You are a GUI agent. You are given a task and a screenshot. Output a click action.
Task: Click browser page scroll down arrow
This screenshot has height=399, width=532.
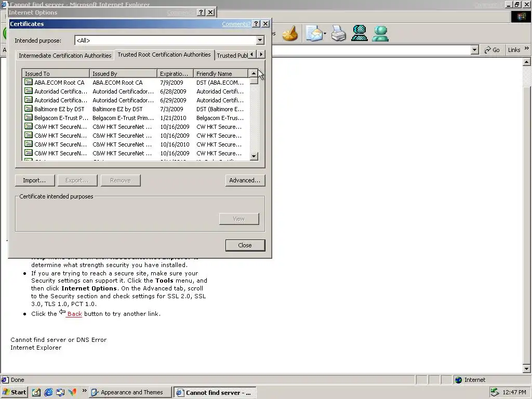click(526, 368)
